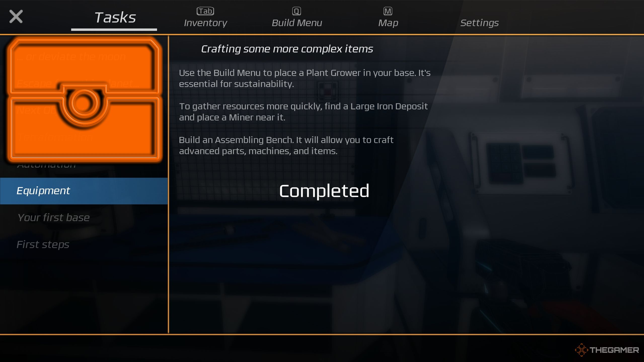Select the First steps task
The height and width of the screenshot is (362, 644).
[43, 244]
